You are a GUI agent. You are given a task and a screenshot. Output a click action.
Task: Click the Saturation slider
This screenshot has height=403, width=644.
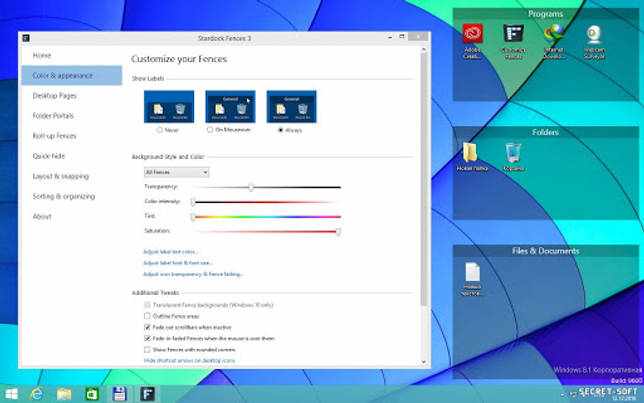click(x=267, y=231)
